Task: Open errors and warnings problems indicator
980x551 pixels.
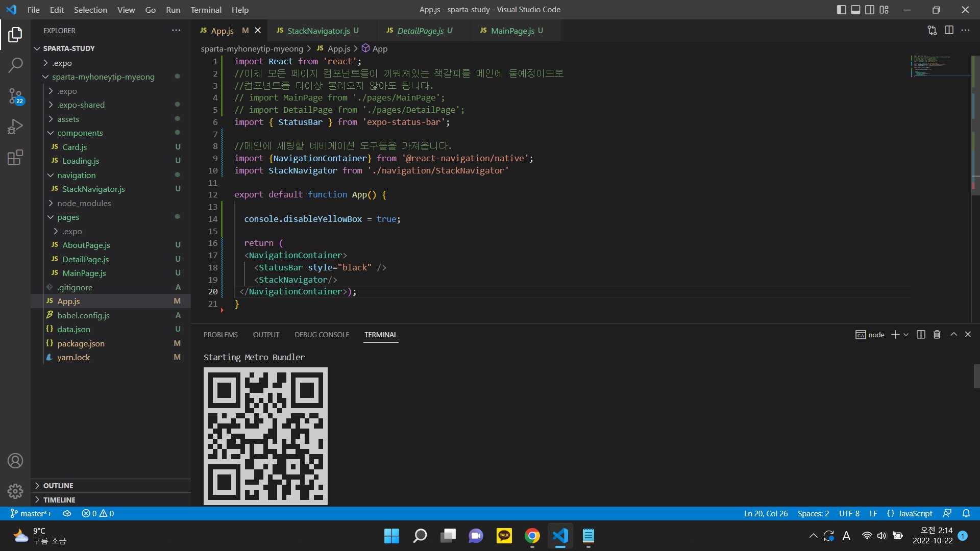Action: click(98, 514)
